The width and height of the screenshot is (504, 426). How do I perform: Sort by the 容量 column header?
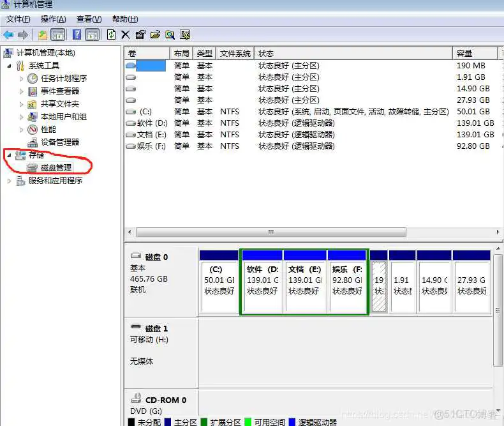[475, 54]
